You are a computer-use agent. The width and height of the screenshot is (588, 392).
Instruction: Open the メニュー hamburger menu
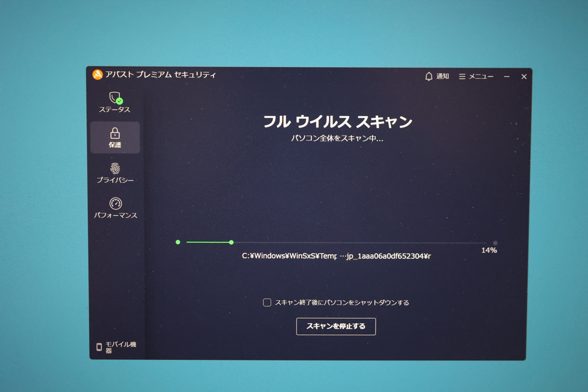pyautogui.click(x=476, y=76)
